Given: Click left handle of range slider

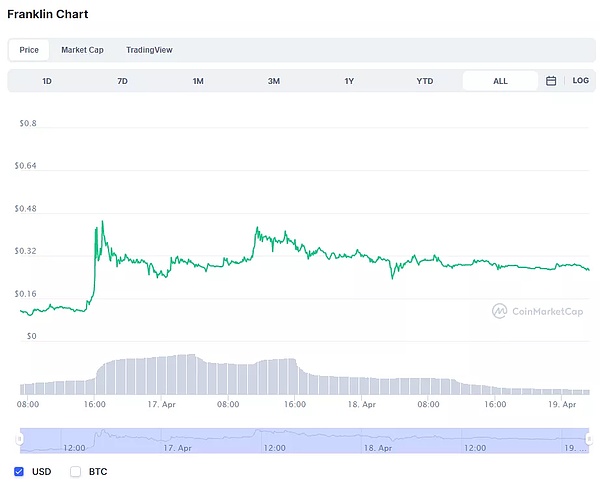Looking at the screenshot, I should [20, 439].
